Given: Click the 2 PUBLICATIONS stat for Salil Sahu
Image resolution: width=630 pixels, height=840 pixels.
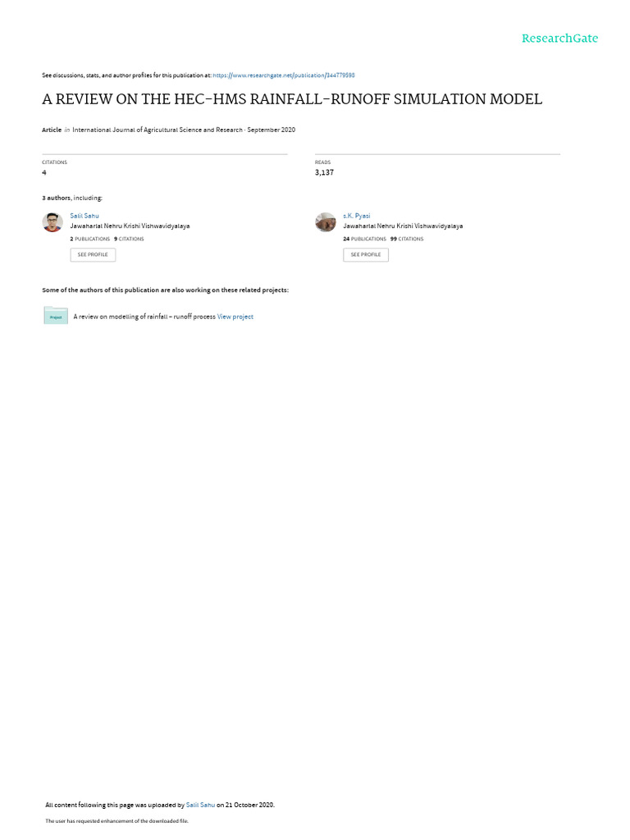Looking at the screenshot, I should 90,239.
